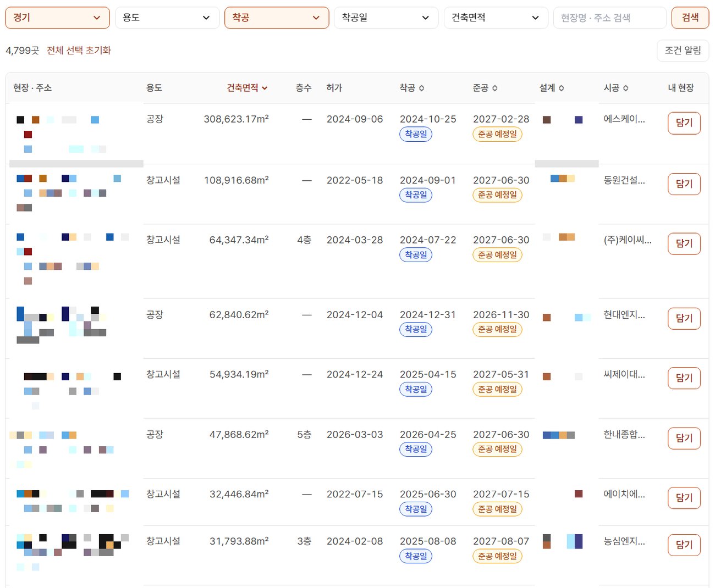Sort by 건축면적 column header
This screenshot has width=715, height=588.
(247, 88)
